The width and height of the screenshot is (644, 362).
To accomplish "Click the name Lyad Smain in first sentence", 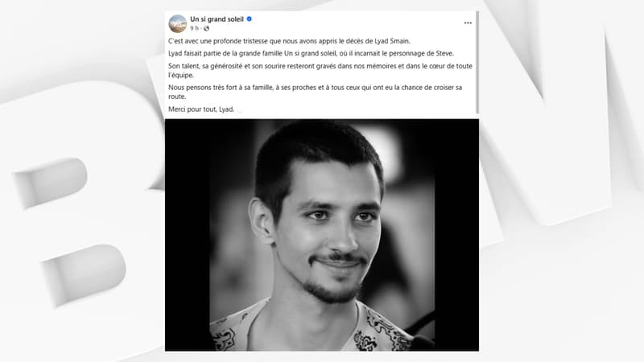I will coord(392,41).
